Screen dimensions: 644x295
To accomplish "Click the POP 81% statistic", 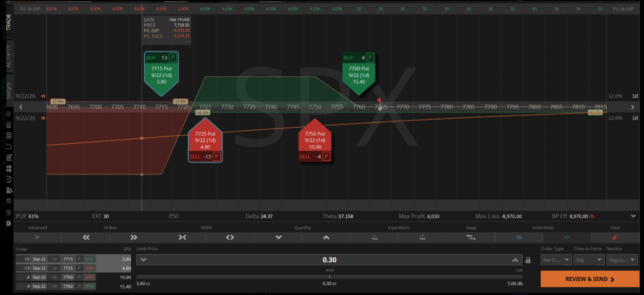I will pyautogui.click(x=27, y=216).
